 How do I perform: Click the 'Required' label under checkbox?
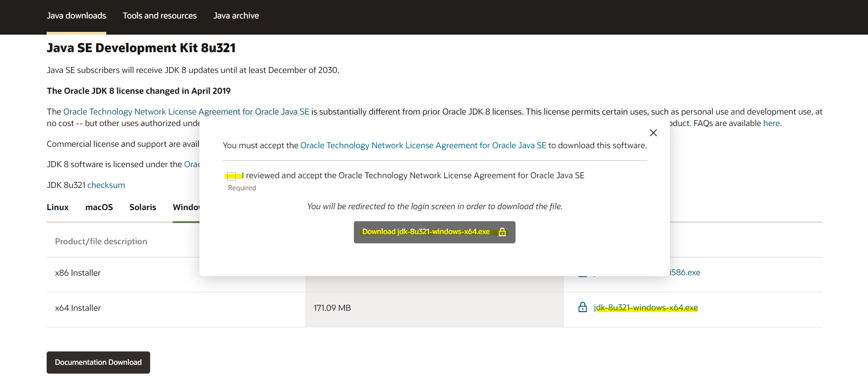(242, 188)
